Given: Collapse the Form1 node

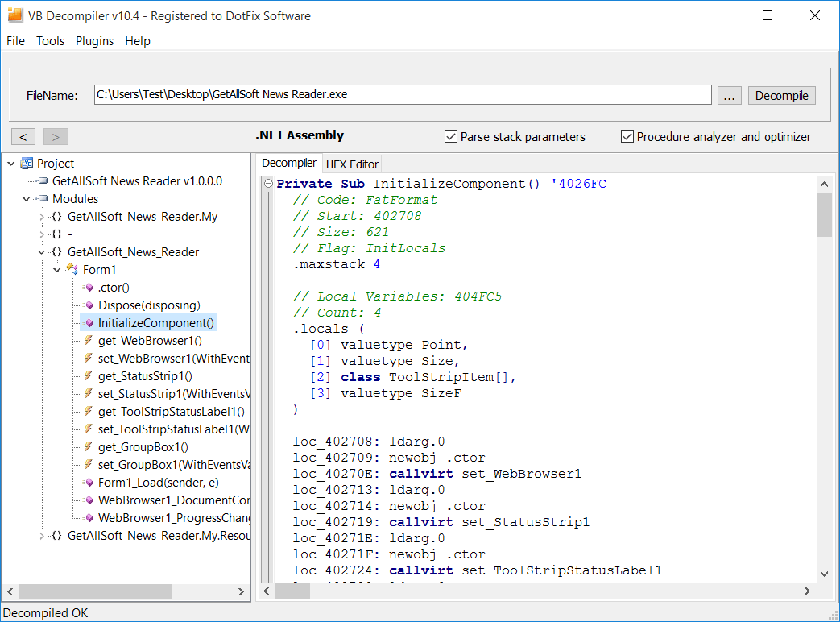Looking at the screenshot, I should coord(56,269).
